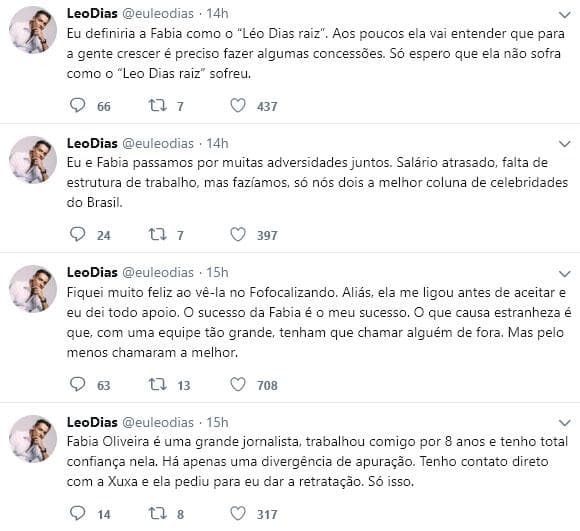Retweet the "Léo Dias raiz" tweet

pos(157,105)
